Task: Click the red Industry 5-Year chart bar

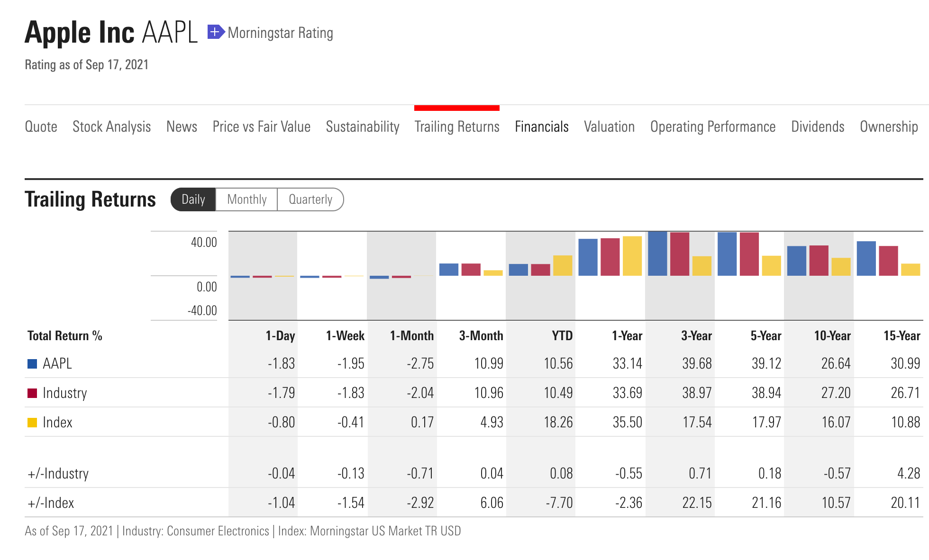Action: coord(749,254)
